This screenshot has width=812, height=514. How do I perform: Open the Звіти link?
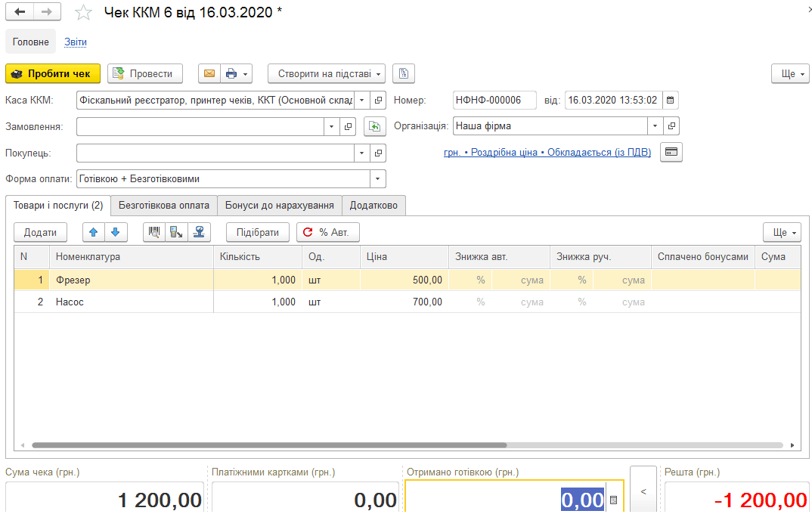[76, 42]
